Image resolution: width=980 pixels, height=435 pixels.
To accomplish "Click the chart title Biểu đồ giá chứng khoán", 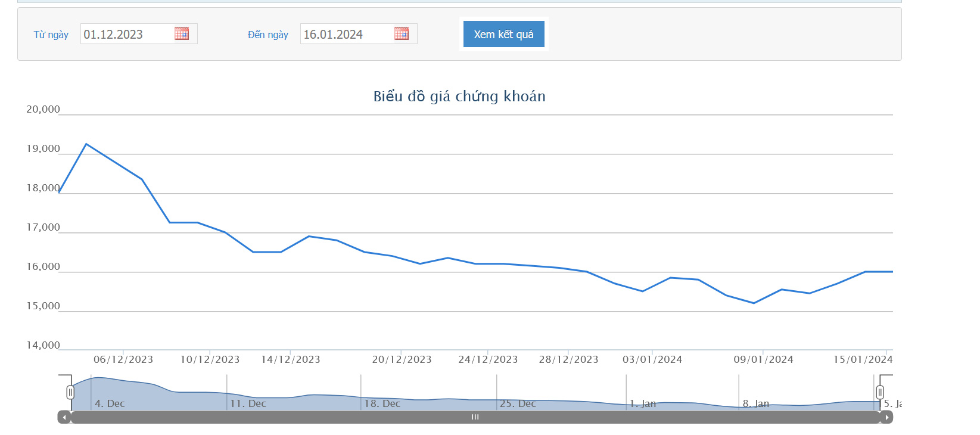I will coord(459,97).
